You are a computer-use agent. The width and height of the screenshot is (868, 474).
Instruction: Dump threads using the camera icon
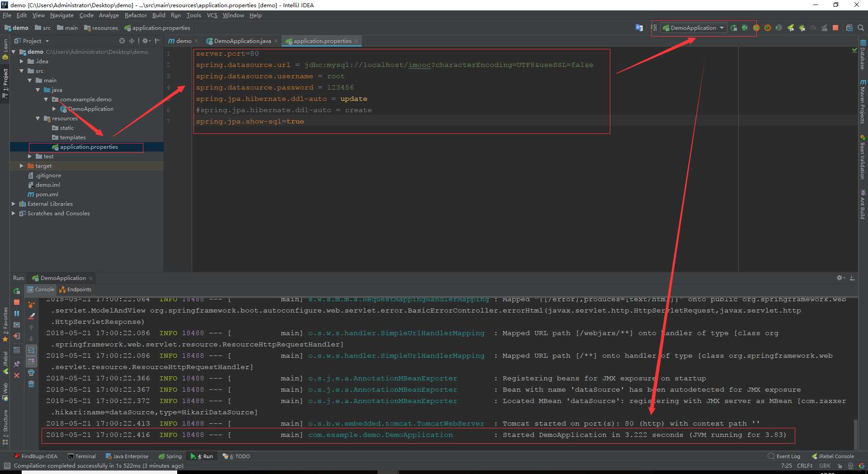point(17,325)
